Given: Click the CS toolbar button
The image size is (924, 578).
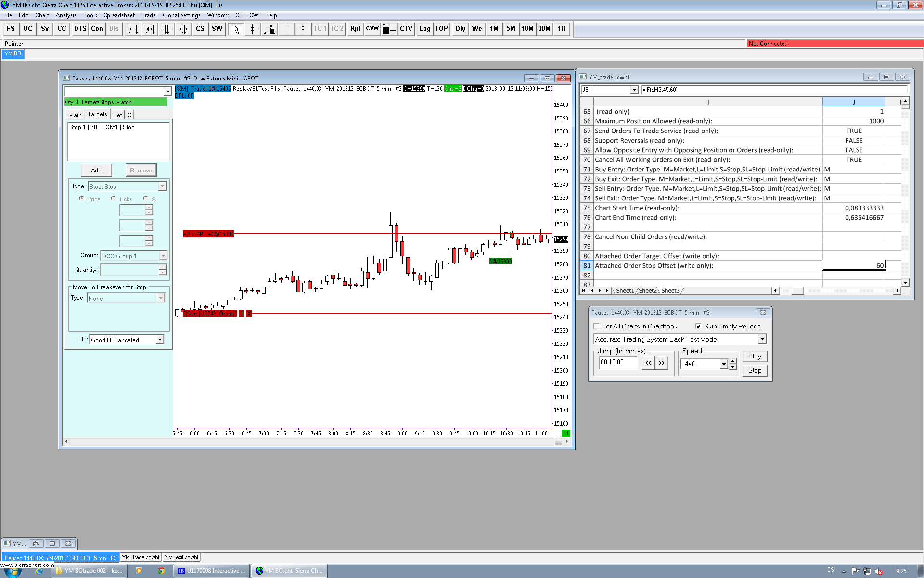Looking at the screenshot, I should (x=200, y=29).
